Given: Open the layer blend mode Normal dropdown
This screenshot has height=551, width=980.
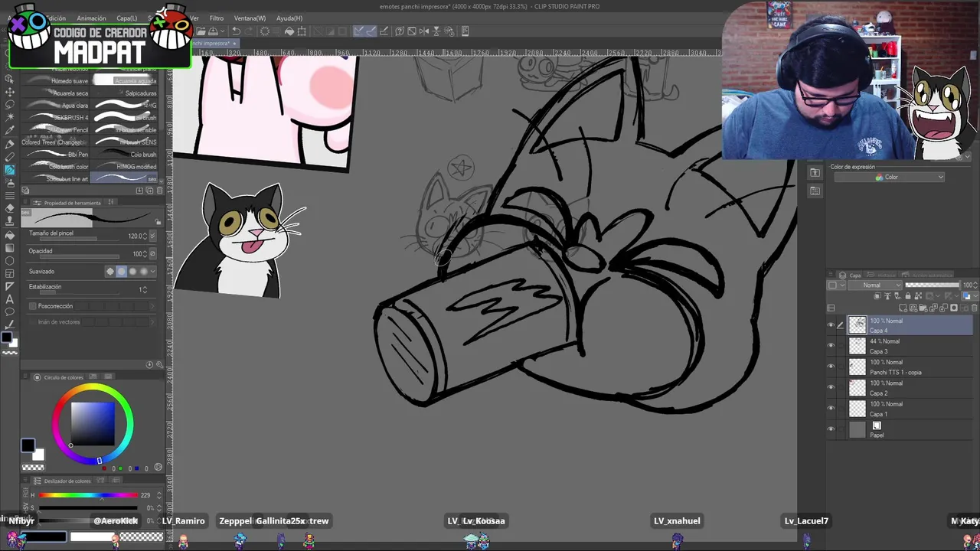Looking at the screenshot, I should click(x=875, y=285).
